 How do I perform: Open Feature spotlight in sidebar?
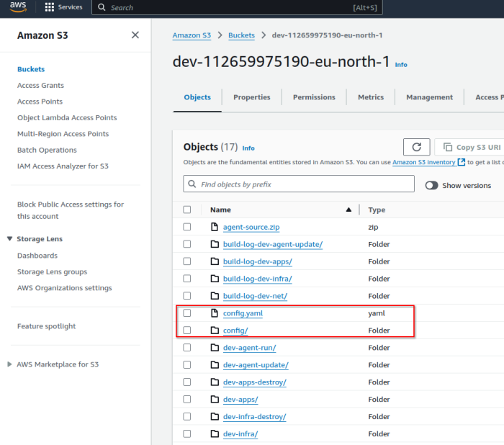click(46, 326)
